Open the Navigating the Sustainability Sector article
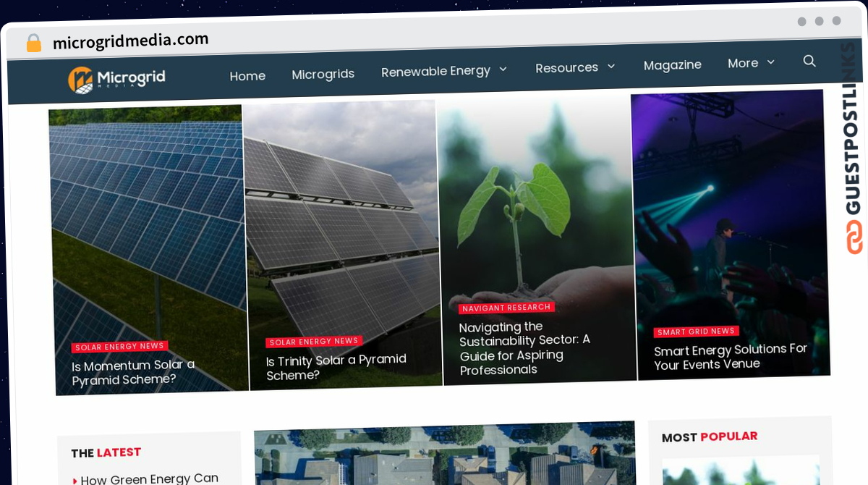 (524, 348)
